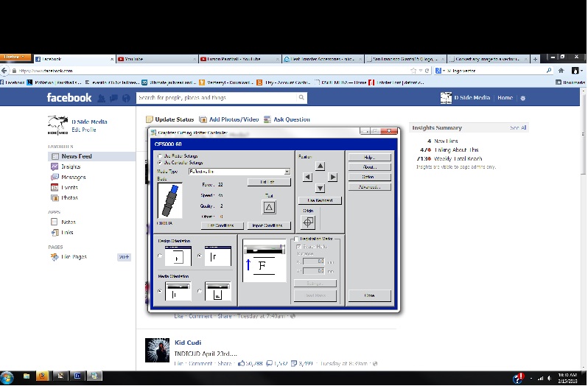Click the Edit List button
This screenshot has height=386, width=588.
tap(269, 182)
